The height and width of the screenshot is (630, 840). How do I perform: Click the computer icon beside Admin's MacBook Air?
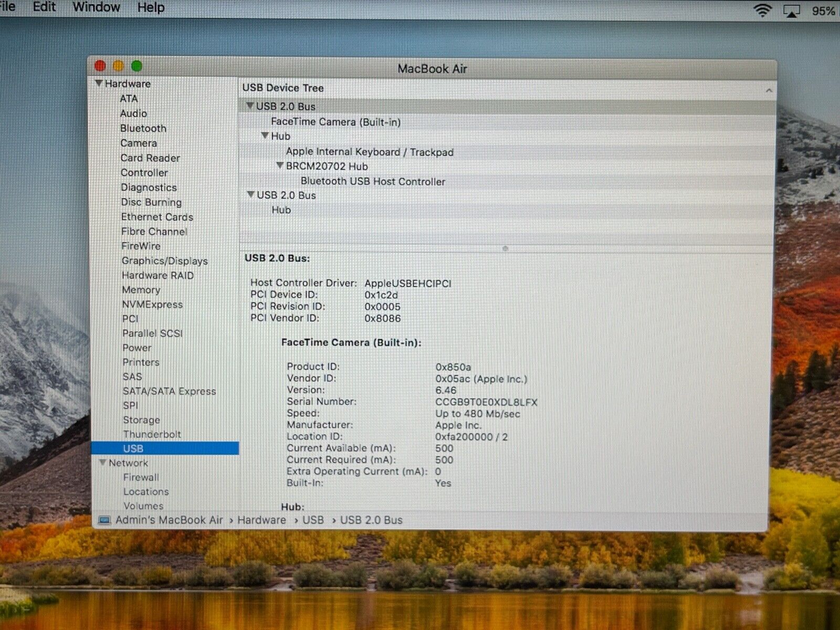[104, 520]
